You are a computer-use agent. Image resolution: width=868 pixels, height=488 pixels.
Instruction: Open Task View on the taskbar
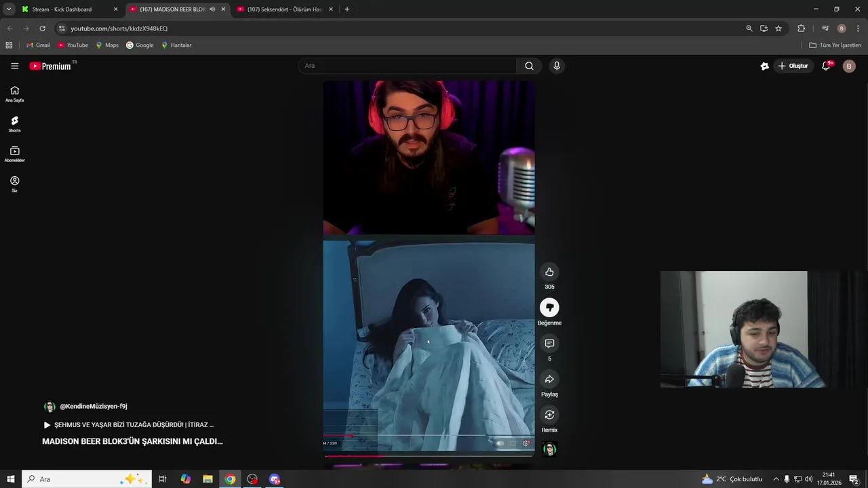(163, 479)
